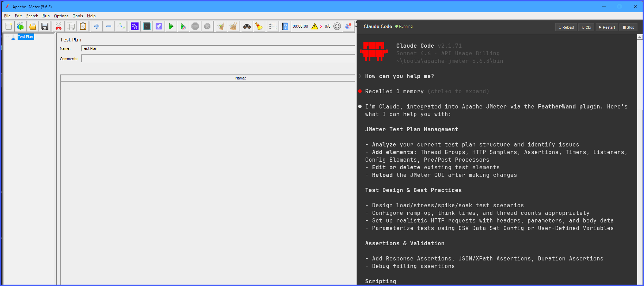The width and height of the screenshot is (644, 286).
Task: Collapse all tree nodes with minus icon
Action: click(x=109, y=26)
